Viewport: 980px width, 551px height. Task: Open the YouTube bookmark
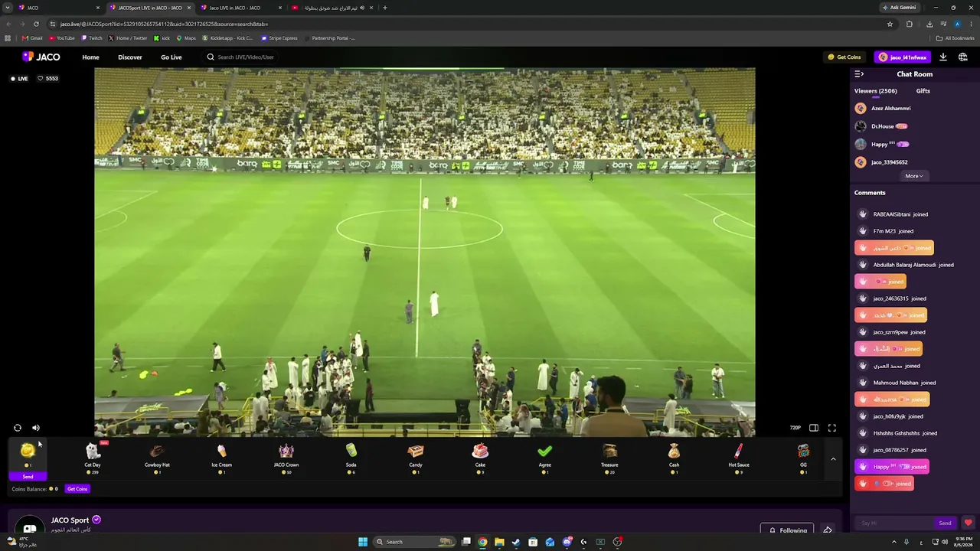62,38
